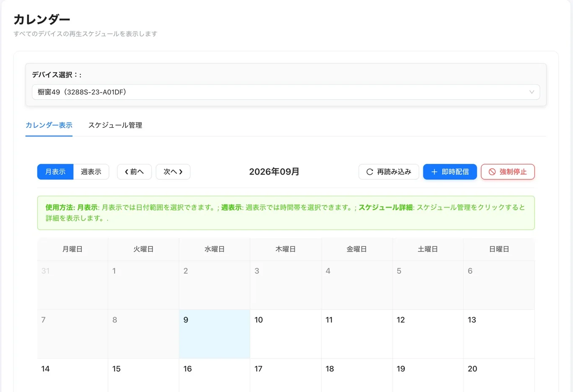573x392 pixels.
Task: Click day 2 in the calendar
Action: [x=214, y=285]
